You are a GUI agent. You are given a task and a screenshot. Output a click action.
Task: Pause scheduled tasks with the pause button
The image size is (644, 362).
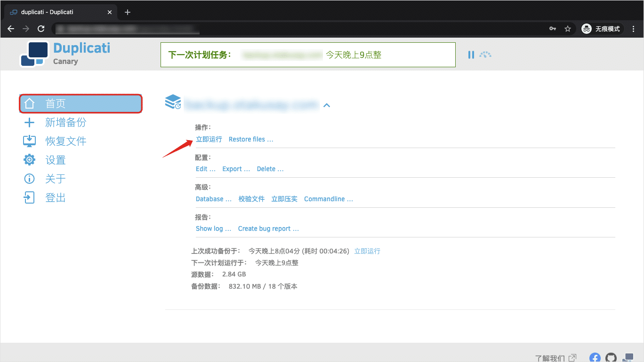click(x=471, y=55)
